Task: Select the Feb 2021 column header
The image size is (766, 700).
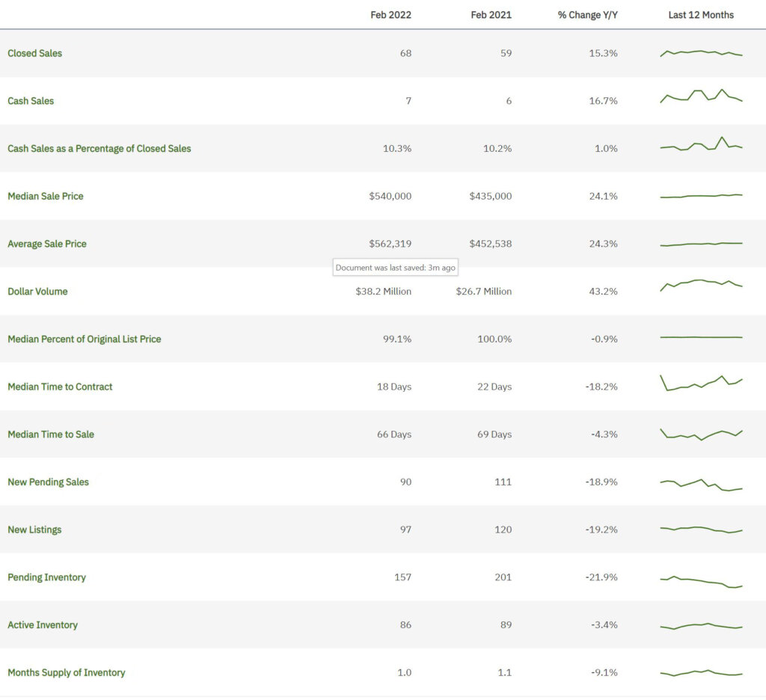Action: (492, 14)
